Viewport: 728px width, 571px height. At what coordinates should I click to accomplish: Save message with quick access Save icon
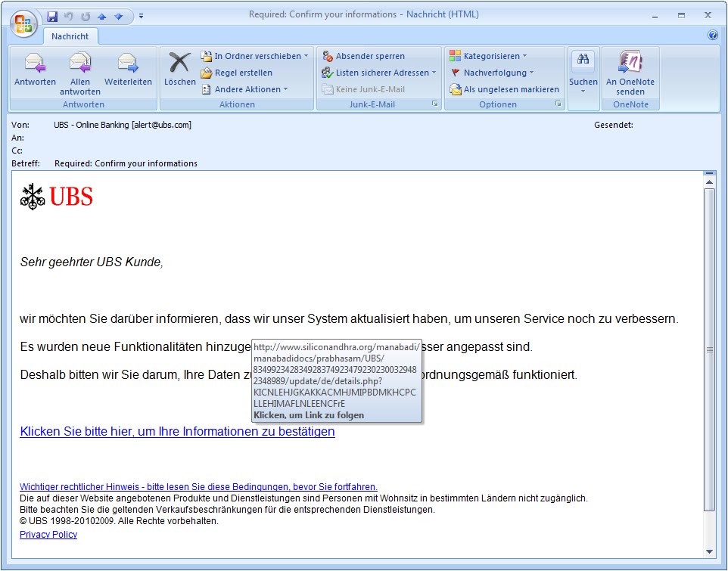click(52, 17)
